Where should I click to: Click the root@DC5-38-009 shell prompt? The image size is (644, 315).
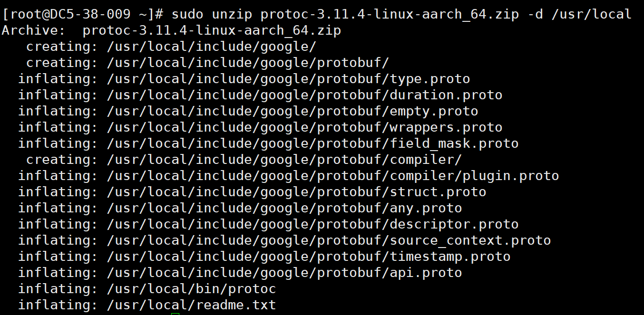(84, 14)
